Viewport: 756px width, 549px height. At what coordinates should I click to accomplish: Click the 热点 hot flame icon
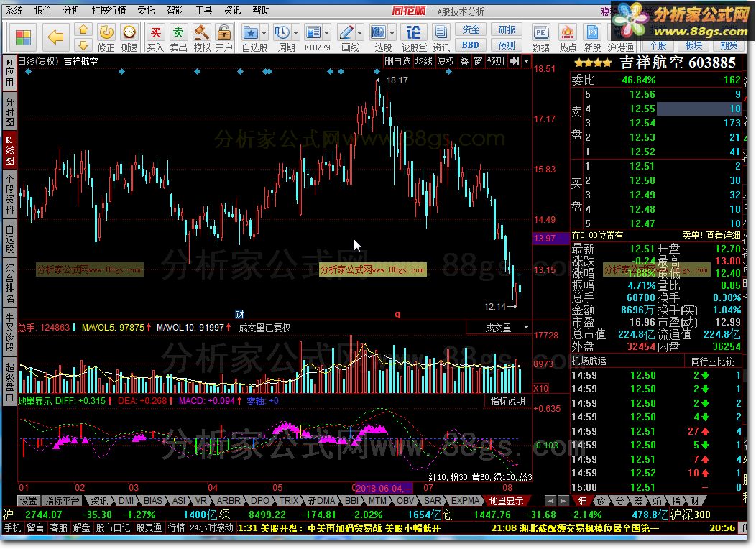coord(568,33)
